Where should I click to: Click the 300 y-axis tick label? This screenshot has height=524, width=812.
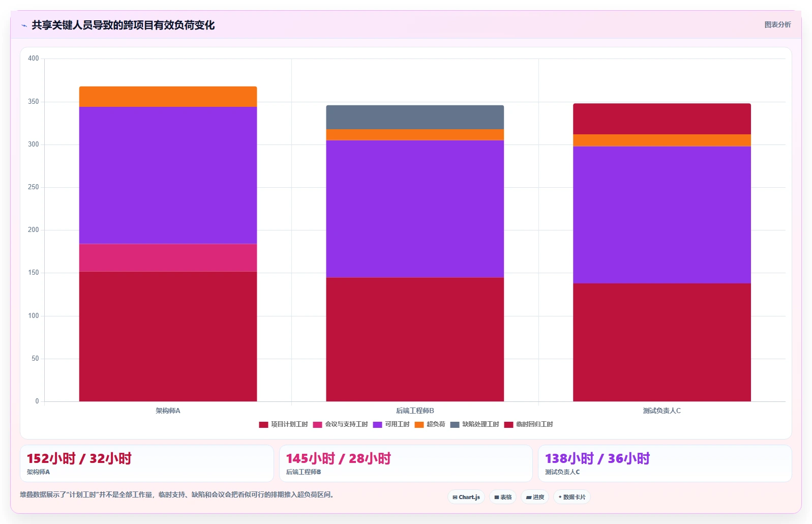tap(34, 144)
